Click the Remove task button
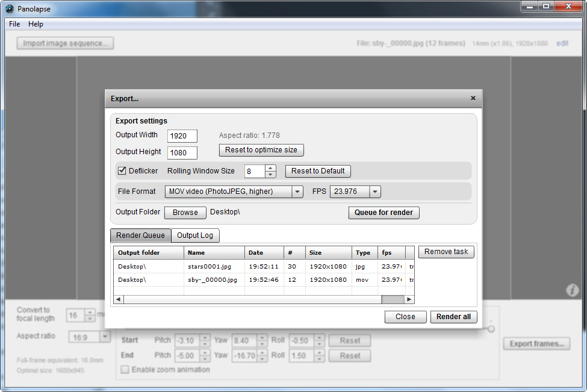 tap(446, 252)
